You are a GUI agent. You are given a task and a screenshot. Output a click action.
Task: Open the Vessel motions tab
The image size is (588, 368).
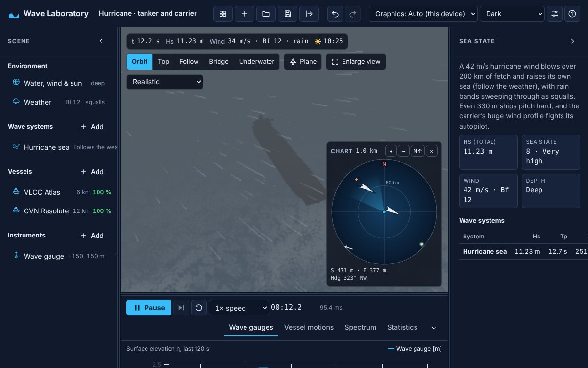pos(309,327)
